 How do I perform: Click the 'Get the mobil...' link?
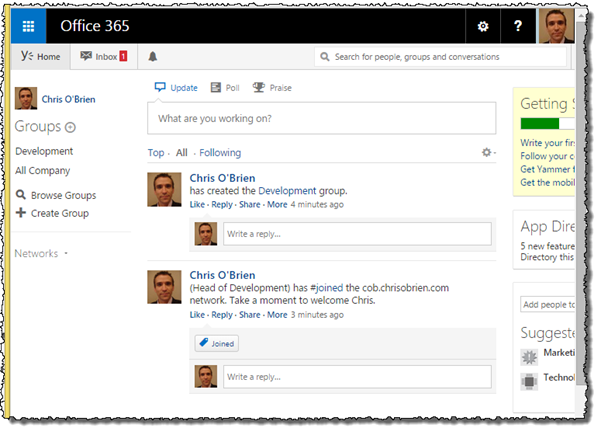pos(547,183)
